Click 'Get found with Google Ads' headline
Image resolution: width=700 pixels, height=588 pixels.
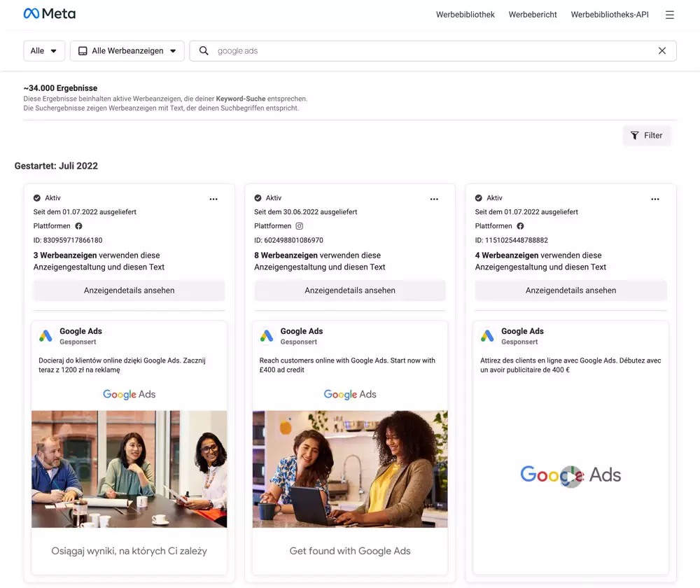pyautogui.click(x=349, y=551)
